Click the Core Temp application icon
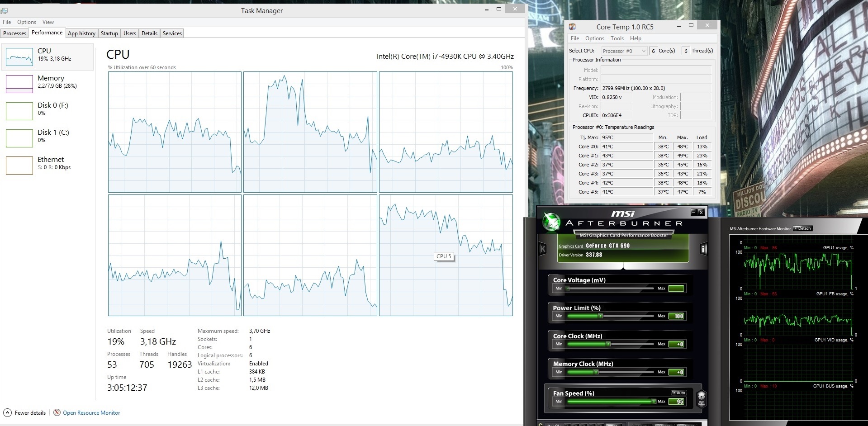868x426 pixels. [572, 27]
